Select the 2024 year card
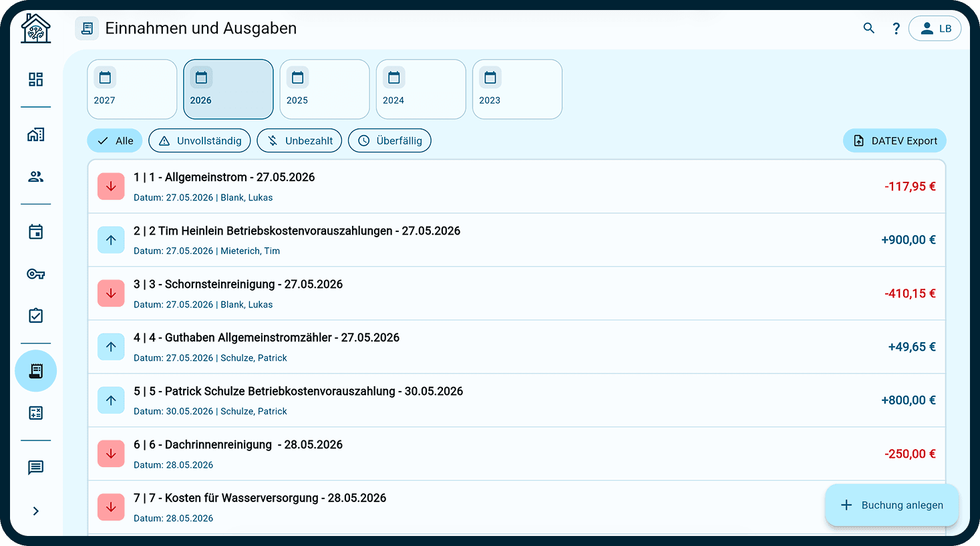The height and width of the screenshot is (546, 980). [x=420, y=90]
